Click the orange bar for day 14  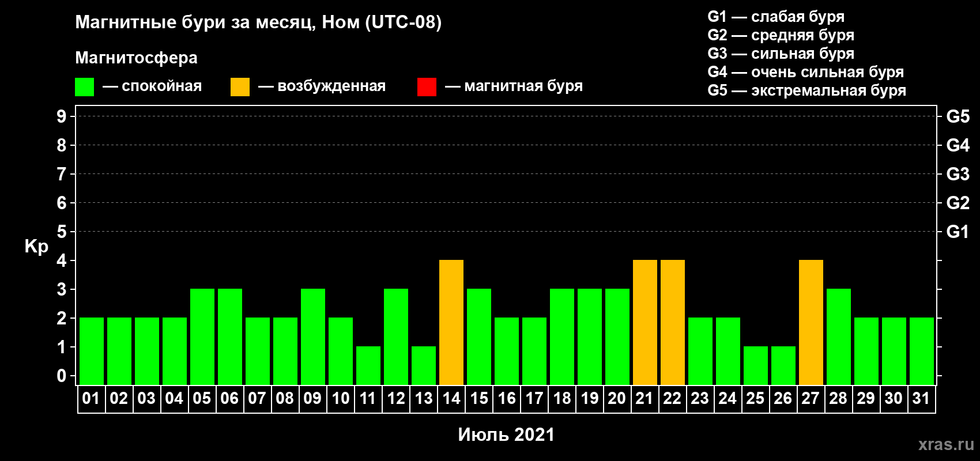tap(451, 322)
